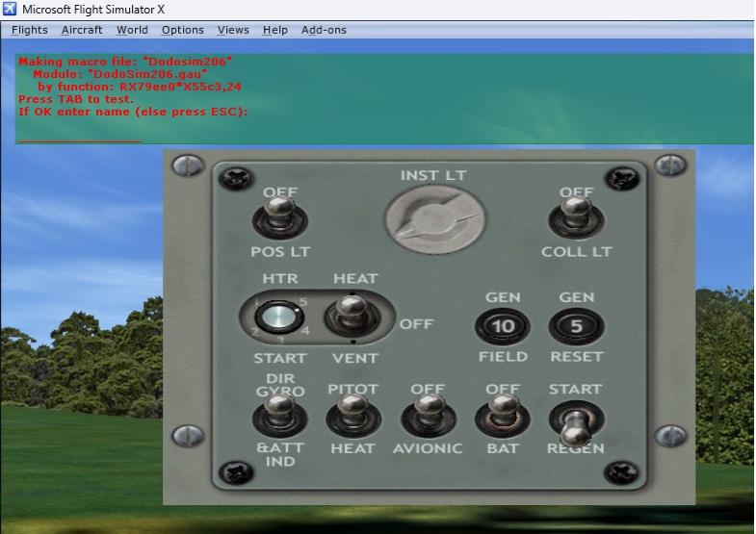The width and height of the screenshot is (756, 534).
Task: Toggle the DIR GYRO & ATT IND switch
Action: (x=279, y=415)
